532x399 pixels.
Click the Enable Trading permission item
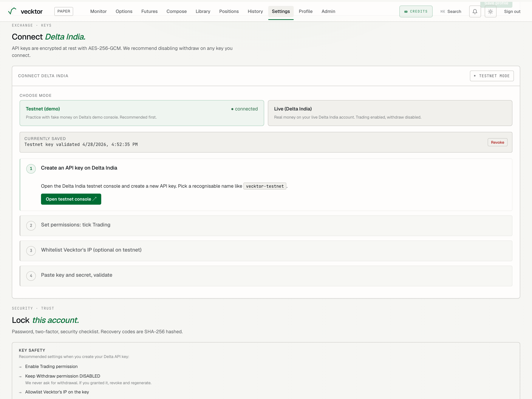[51, 366]
